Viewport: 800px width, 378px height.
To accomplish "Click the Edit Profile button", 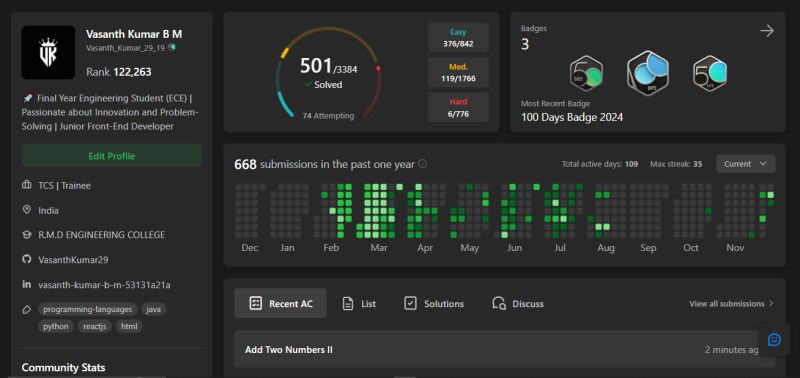I will click(112, 156).
